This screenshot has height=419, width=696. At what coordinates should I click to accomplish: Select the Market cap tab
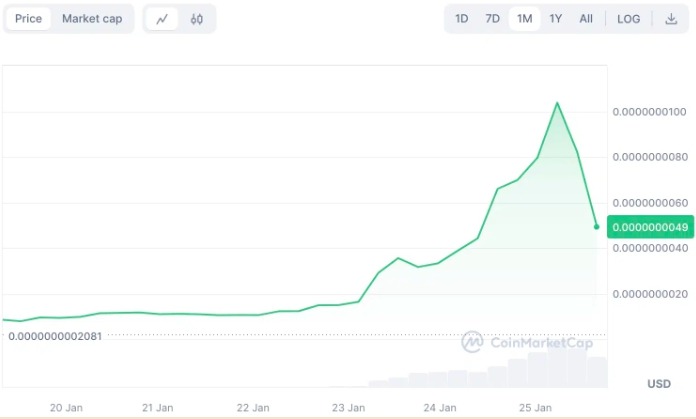pyautogui.click(x=92, y=19)
